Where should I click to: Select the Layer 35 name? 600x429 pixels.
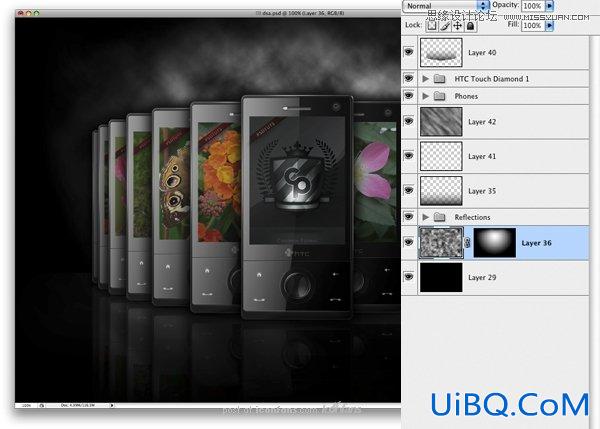[482, 191]
